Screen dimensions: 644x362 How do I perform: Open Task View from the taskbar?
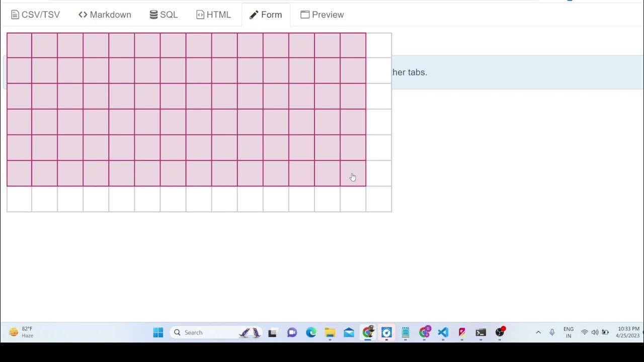click(x=272, y=332)
